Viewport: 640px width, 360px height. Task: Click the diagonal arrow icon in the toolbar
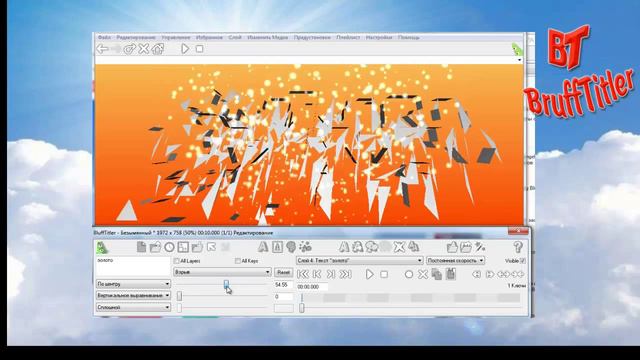pyautogui.click(x=211, y=247)
